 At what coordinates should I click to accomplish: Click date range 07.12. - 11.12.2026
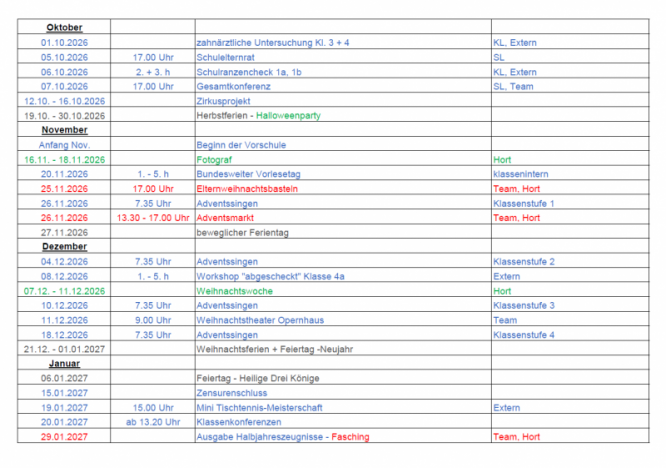(x=64, y=291)
